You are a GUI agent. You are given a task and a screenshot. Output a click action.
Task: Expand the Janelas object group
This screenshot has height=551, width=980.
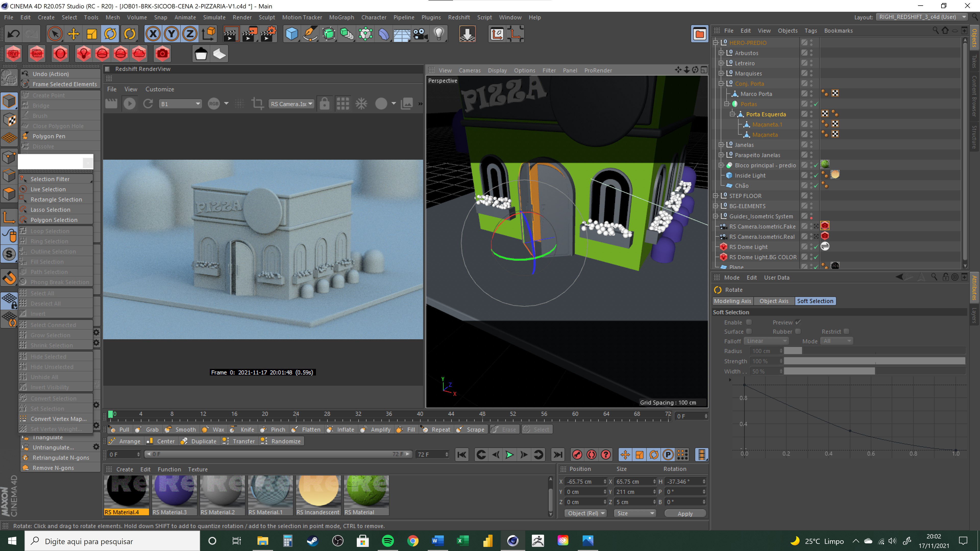click(x=721, y=144)
